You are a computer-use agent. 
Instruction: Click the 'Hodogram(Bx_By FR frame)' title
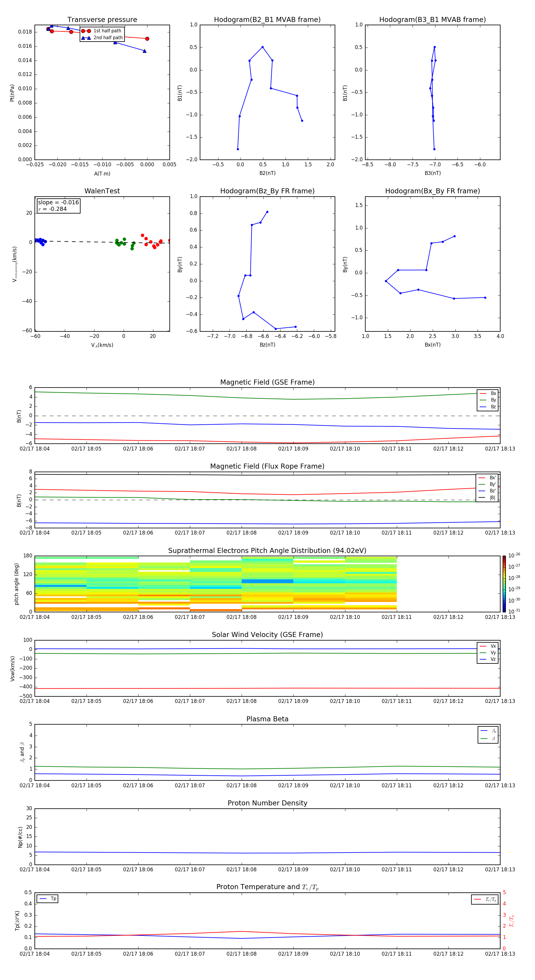tap(432, 191)
